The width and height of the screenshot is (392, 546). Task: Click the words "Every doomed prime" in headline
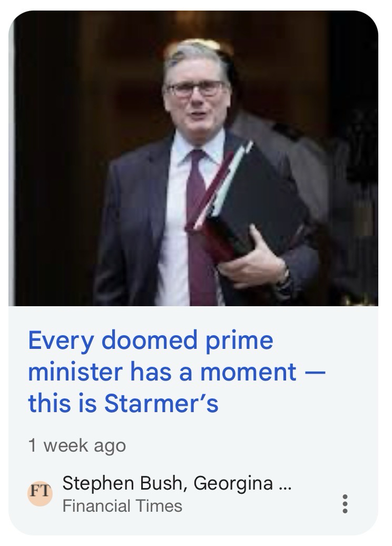click(x=150, y=340)
